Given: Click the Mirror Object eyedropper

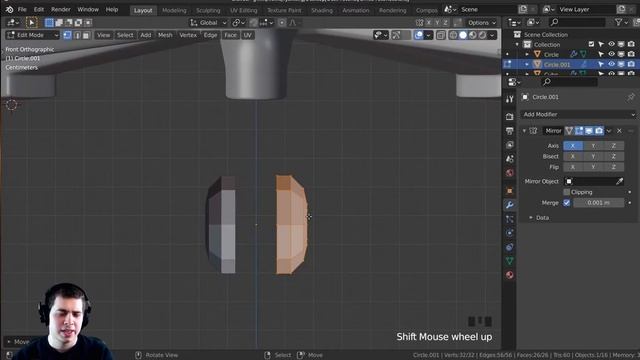Looking at the screenshot, I should click(619, 181).
